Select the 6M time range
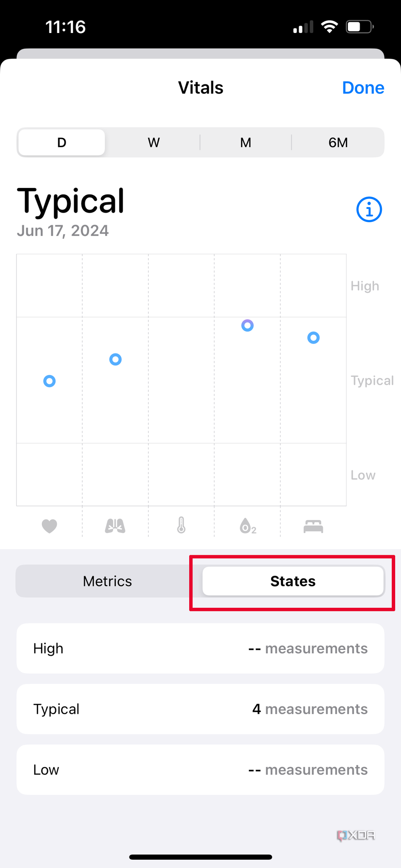 (338, 142)
